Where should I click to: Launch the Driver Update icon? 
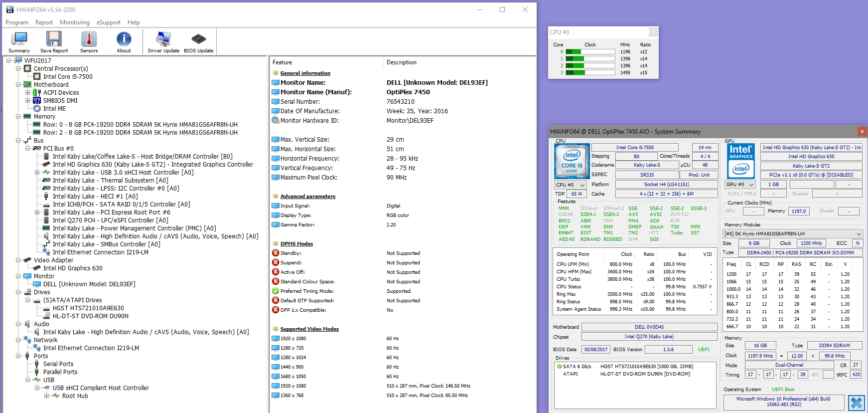tap(163, 42)
